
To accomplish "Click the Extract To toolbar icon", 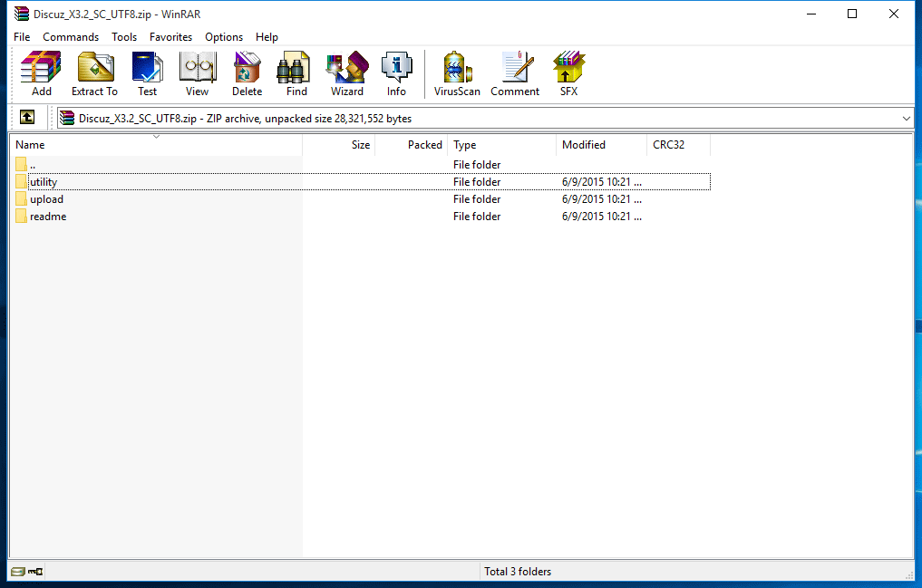I will coord(94,73).
